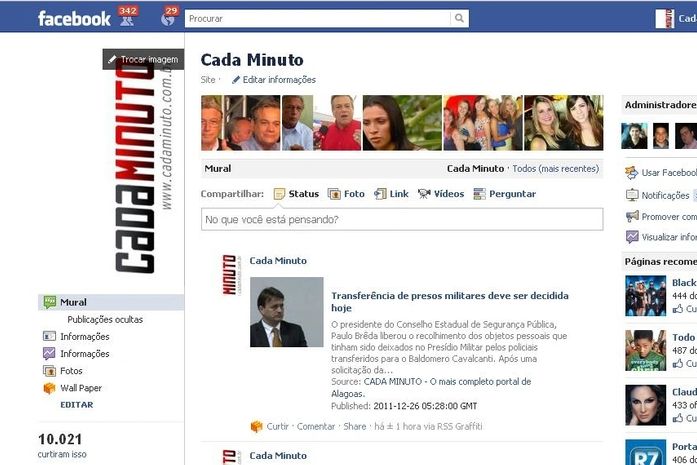The image size is (697, 465).
Task: Click the 10.021 curtiram isso count
Action: tap(62, 445)
